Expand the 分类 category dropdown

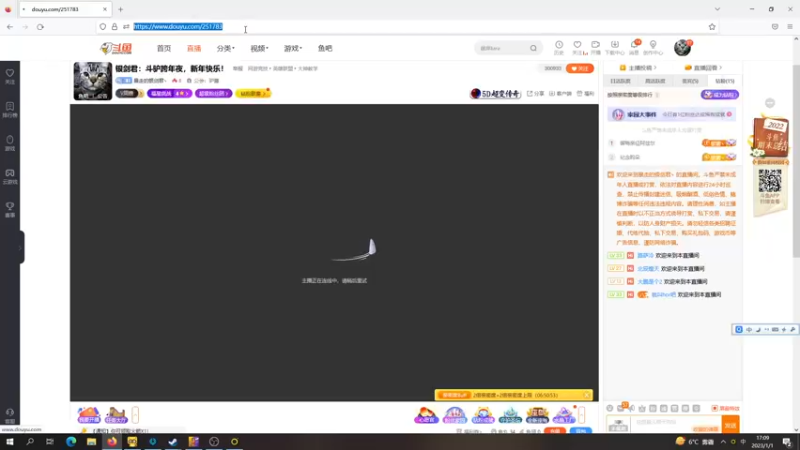[x=226, y=48]
